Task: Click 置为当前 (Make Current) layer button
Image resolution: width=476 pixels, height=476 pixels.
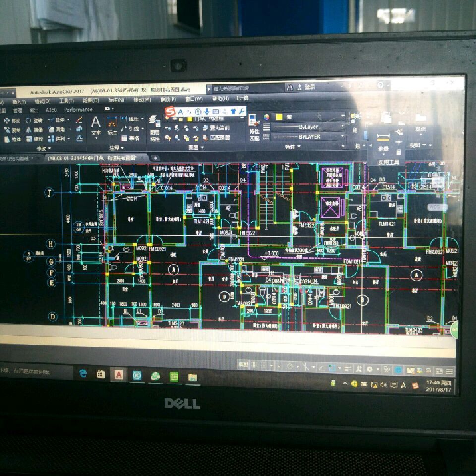Action: (x=217, y=128)
